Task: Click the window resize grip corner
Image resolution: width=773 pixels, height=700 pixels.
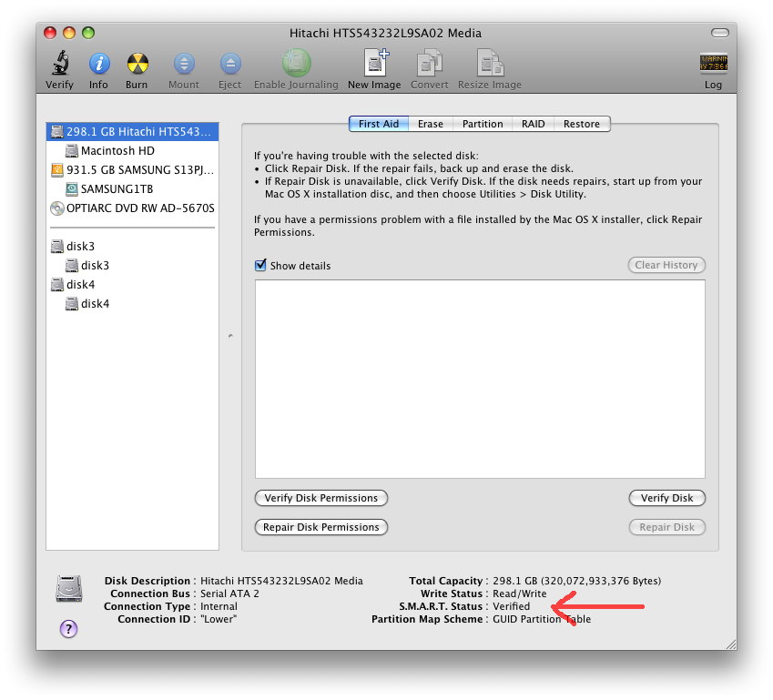Action: pyautogui.click(x=731, y=644)
